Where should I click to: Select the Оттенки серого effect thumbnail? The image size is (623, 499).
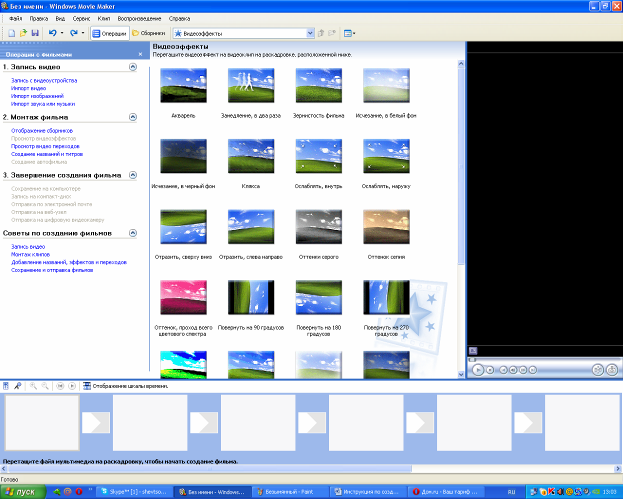[319, 227]
